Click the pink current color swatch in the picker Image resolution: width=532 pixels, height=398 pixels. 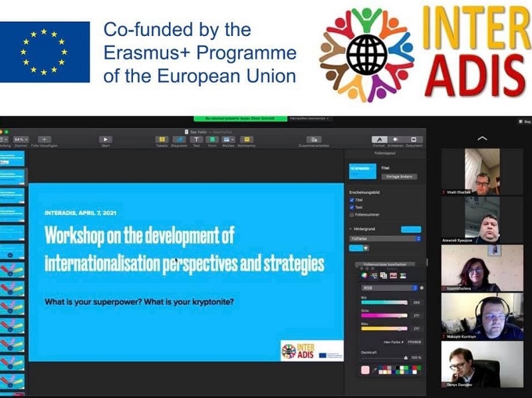365,370
